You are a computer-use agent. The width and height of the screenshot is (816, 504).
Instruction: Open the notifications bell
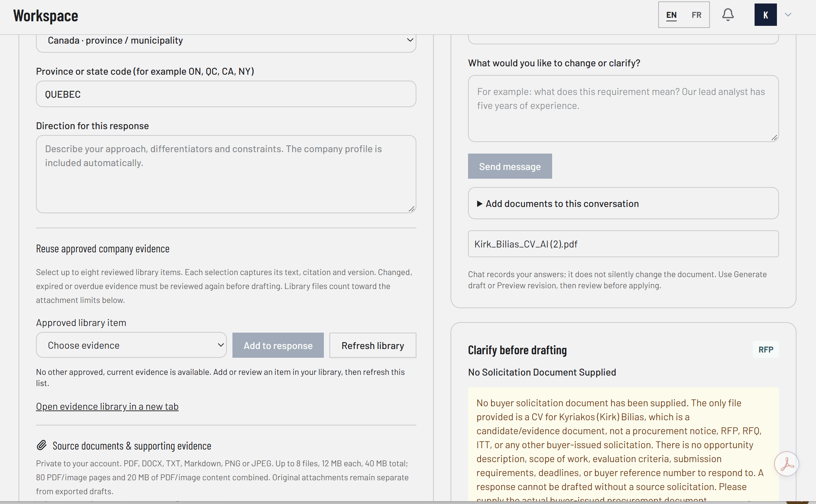(728, 15)
